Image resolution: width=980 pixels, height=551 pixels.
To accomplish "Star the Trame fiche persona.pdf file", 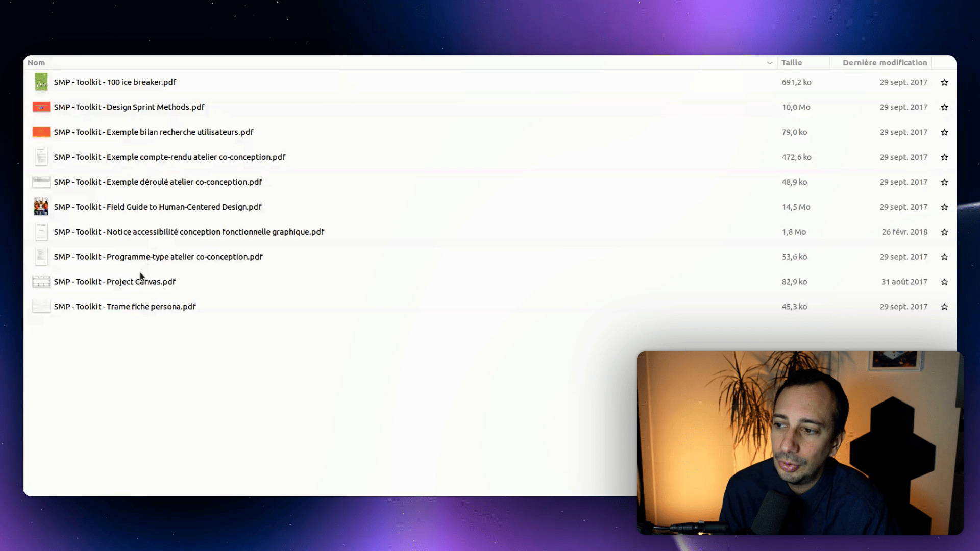I will click(944, 307).
